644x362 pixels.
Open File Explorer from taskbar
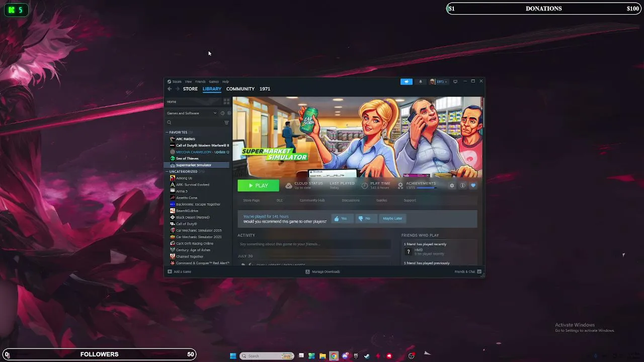(323, 356)
